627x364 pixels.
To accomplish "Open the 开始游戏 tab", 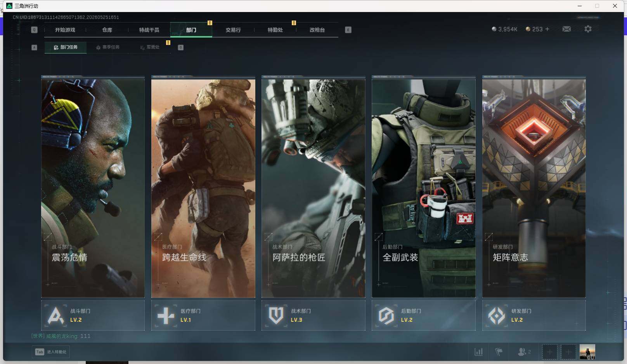I will click(65, 30).
